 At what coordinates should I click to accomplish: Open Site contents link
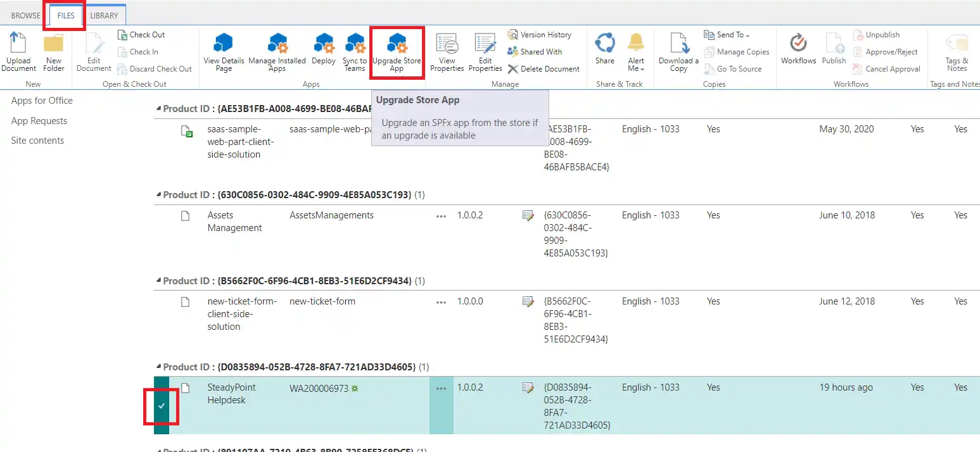point(37,141)
